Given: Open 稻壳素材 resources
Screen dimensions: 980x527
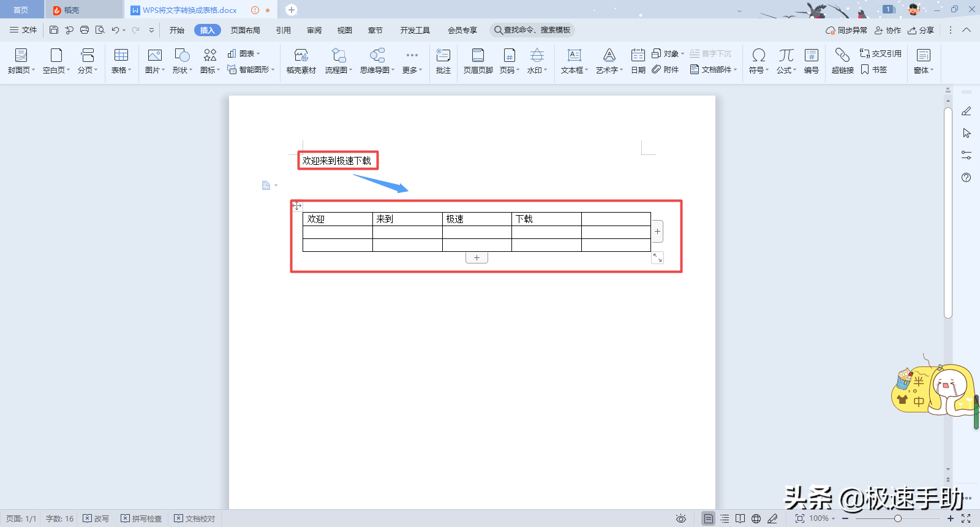Looking at the screenshot, I should point(301,61).
